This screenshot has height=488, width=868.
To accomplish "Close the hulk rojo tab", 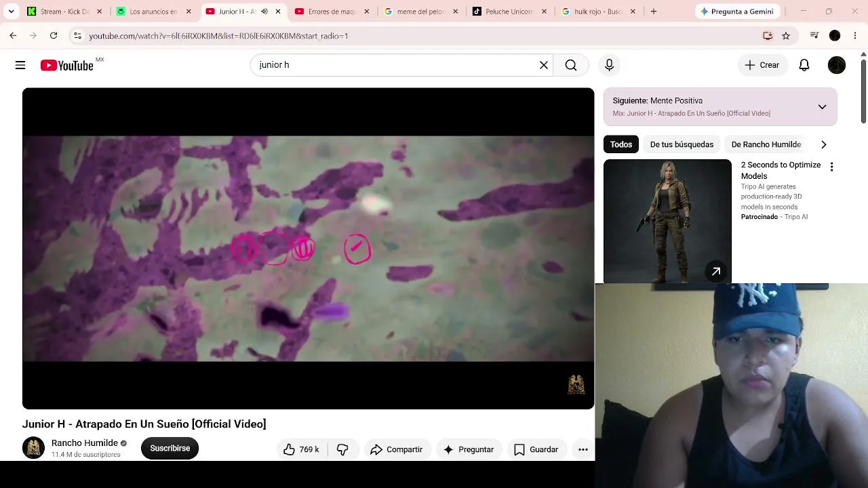I will pos(633,12).
